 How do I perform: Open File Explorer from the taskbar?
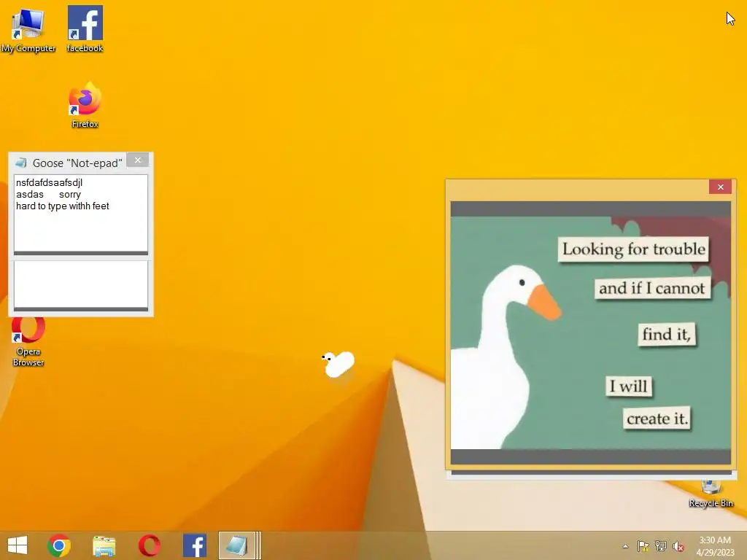click(104, 545)
